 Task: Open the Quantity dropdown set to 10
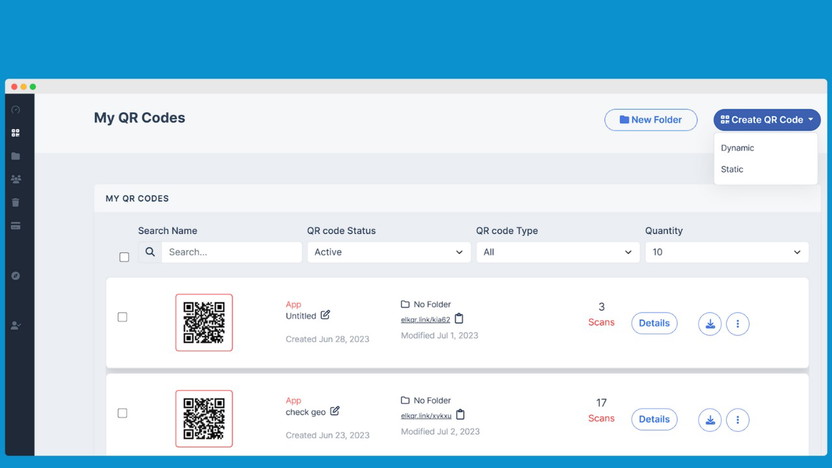coord(727,252)
